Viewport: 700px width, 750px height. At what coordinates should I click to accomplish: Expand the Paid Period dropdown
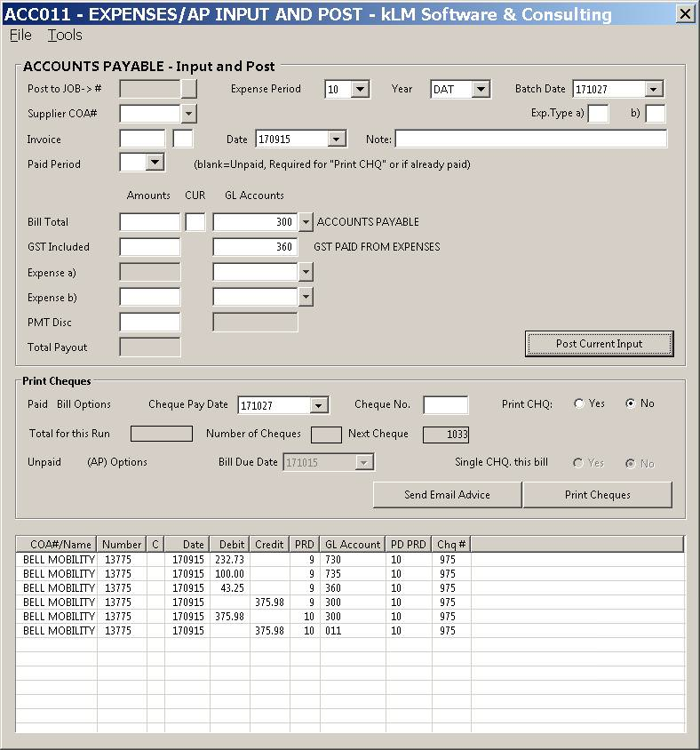coord(155,162)
